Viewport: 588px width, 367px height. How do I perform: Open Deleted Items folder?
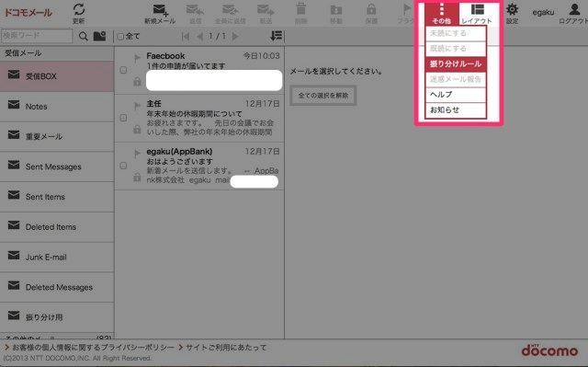pos(57,227)
